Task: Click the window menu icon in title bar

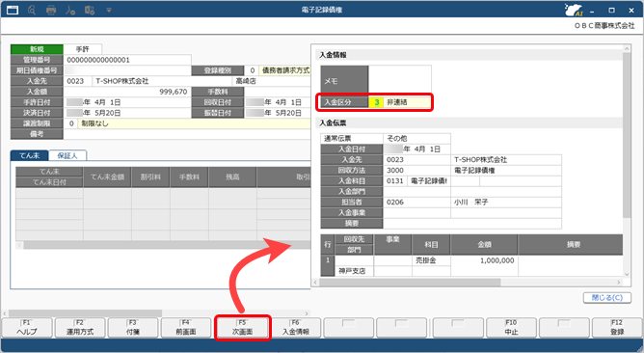Action: [13, 10]
